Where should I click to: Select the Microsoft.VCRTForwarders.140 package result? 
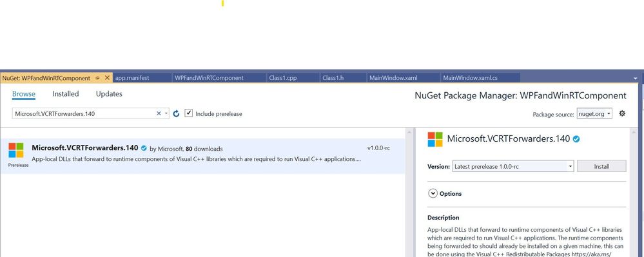(x=202, y=156)
